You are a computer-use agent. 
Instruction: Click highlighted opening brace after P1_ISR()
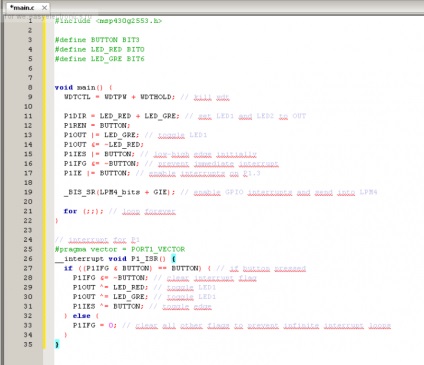[173, 259]
